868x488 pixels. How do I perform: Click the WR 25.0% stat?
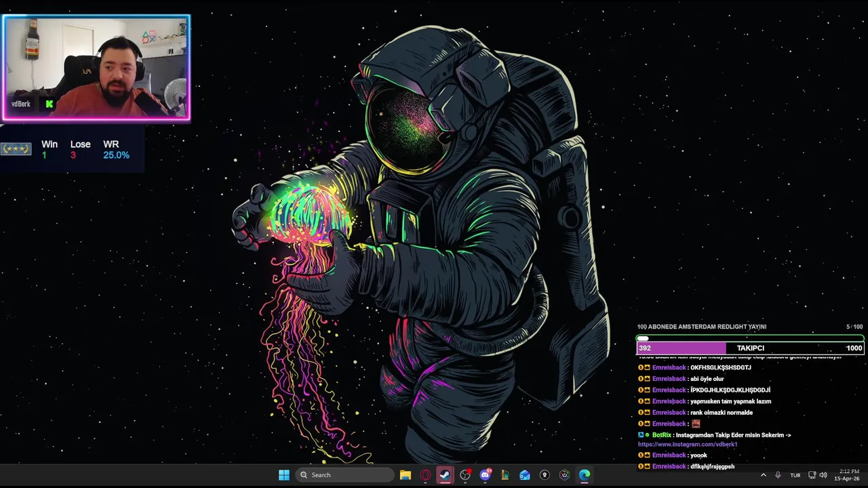(x=116, y=150)
